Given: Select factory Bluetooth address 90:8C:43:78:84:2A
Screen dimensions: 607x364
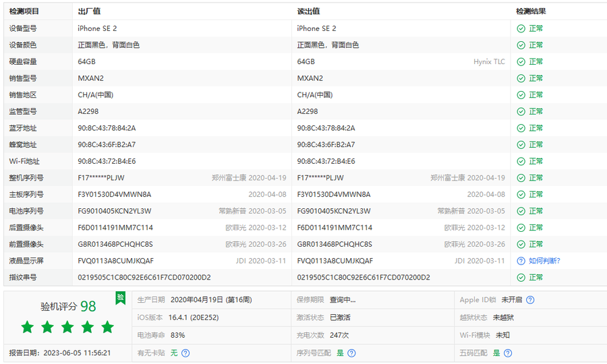Looking at the screenshot, I should pyautogui.click(x=107, y=128).
